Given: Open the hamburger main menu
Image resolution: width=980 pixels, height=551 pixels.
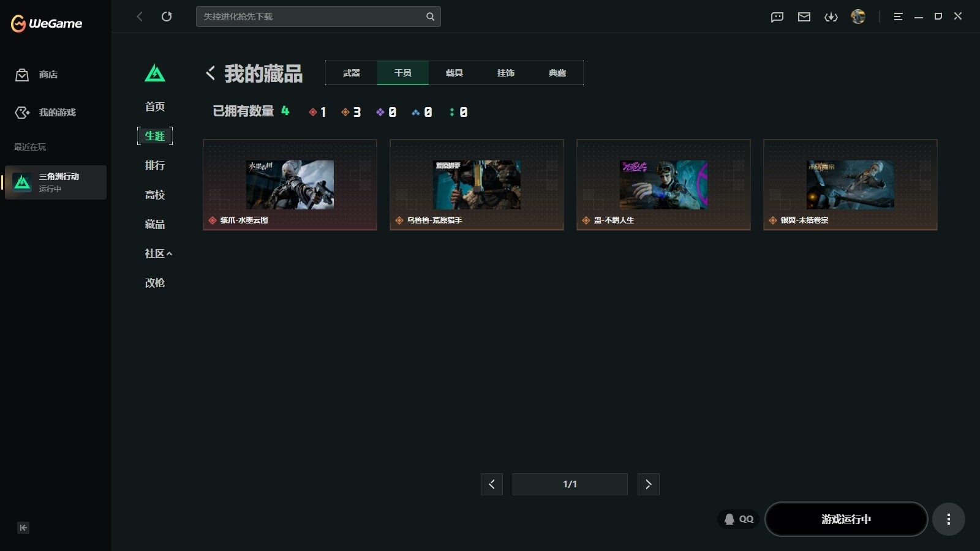Looking at the screenshot, I should click(899, 17).
